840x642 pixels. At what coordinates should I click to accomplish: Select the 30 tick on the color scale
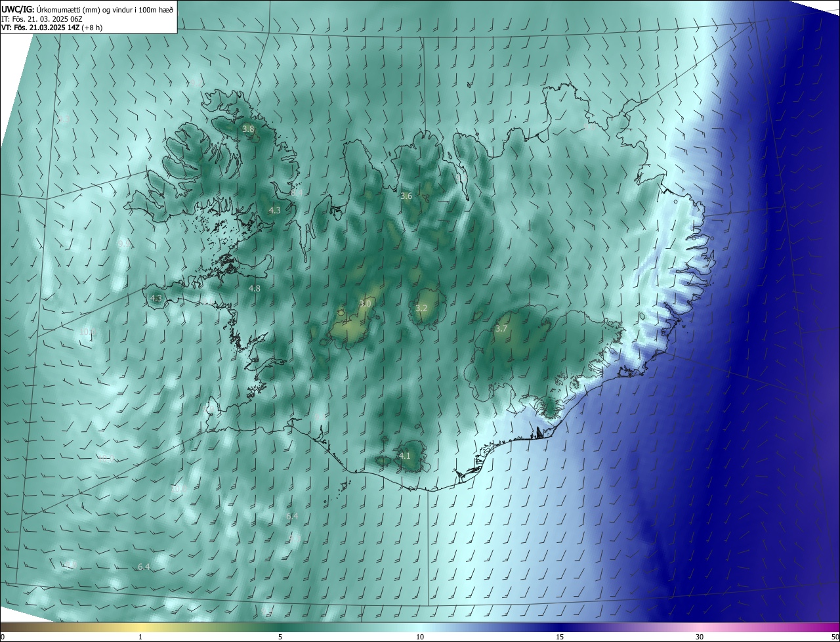tap(700, 637)
